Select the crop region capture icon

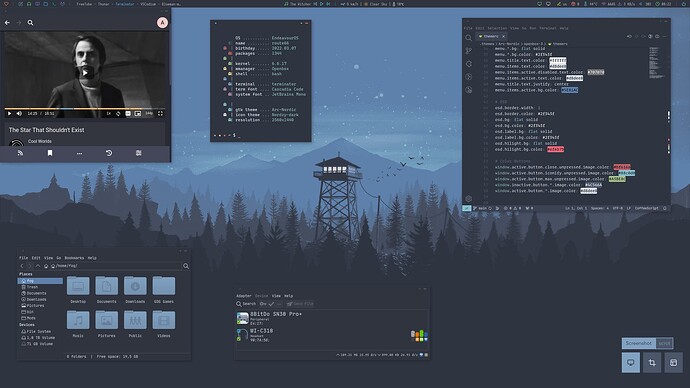(x=652, y=362)
